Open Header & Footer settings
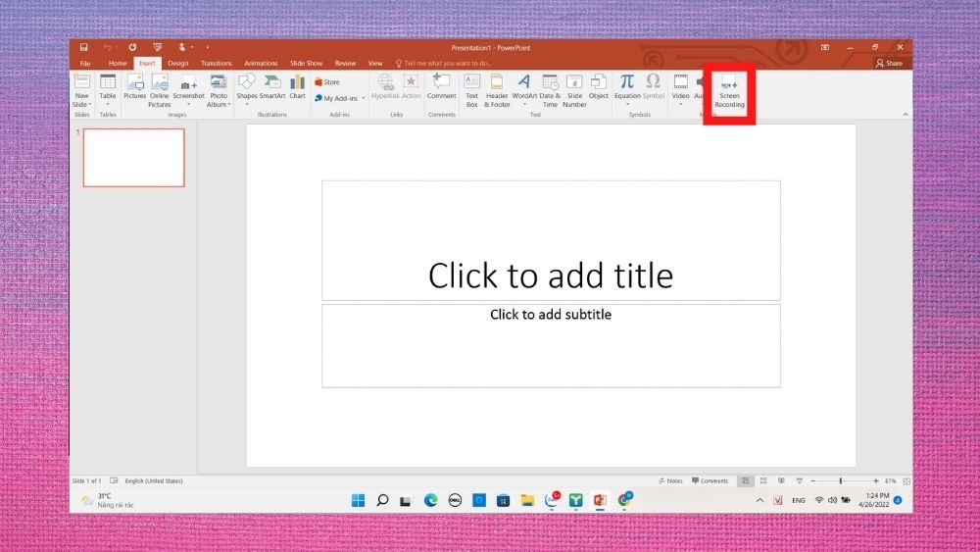This screenshot has width=980, height=552. click(x=497, y=91)
